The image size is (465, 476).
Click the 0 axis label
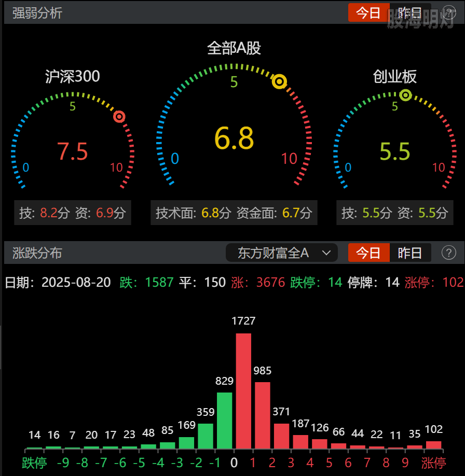click(x=234, y=463)
